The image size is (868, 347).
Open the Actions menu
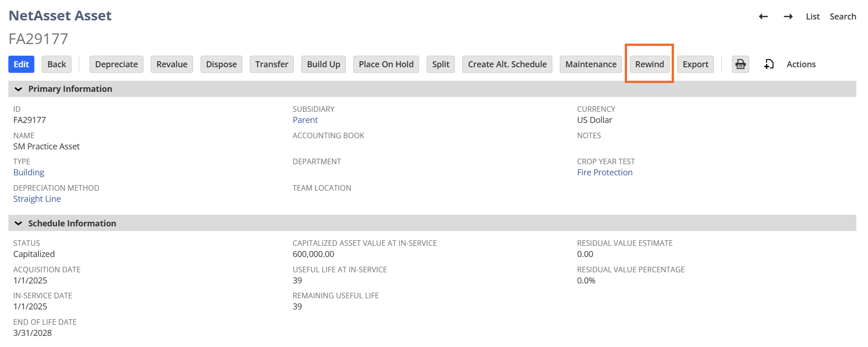pyautogui.click(x=801, y=64)
